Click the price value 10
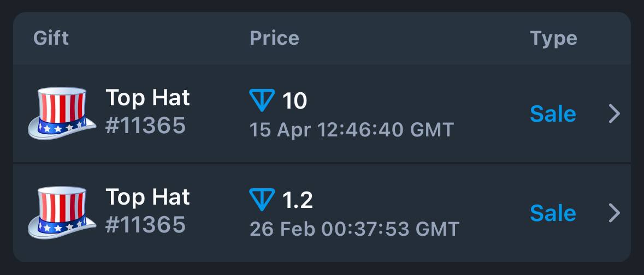644x275 pixels. [294, 100]
